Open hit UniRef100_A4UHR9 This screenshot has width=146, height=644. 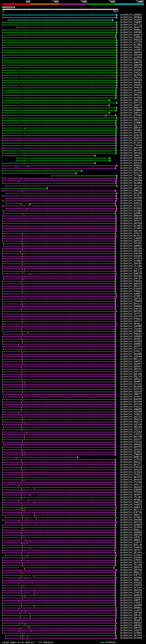pyautogui.click(x=131, y=605)
